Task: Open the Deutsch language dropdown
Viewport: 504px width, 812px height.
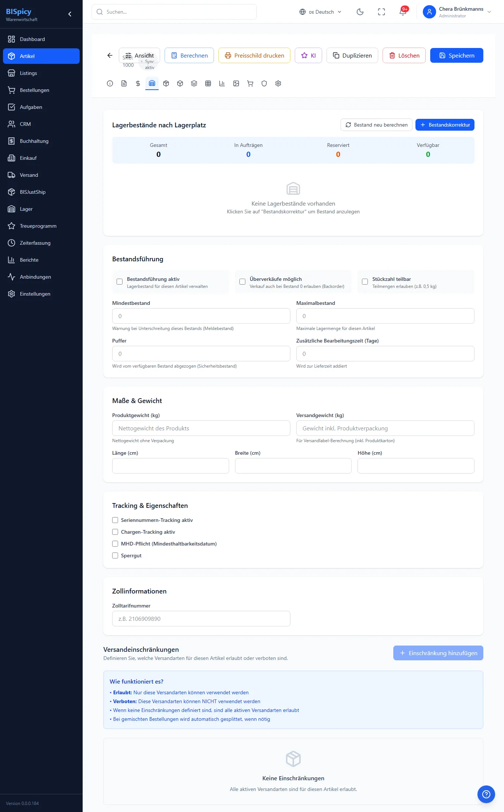Action: pos(320,12)
